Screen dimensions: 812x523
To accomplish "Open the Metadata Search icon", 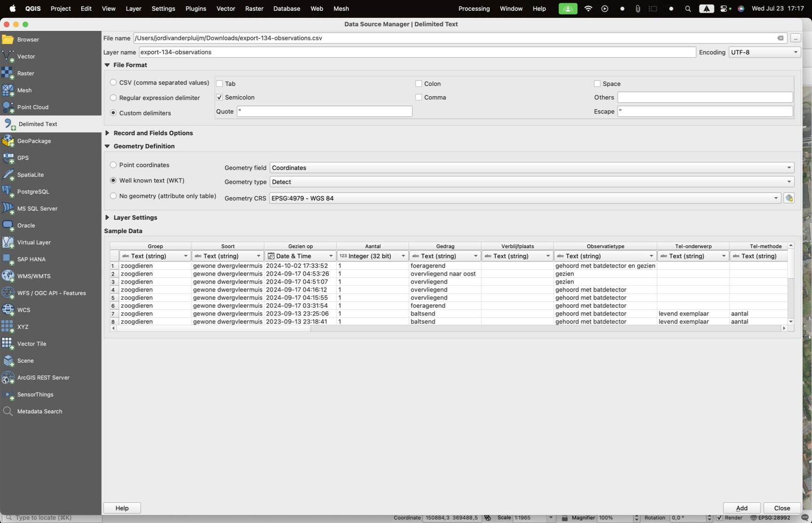I will pyautogui.click(x=8, y=411).
